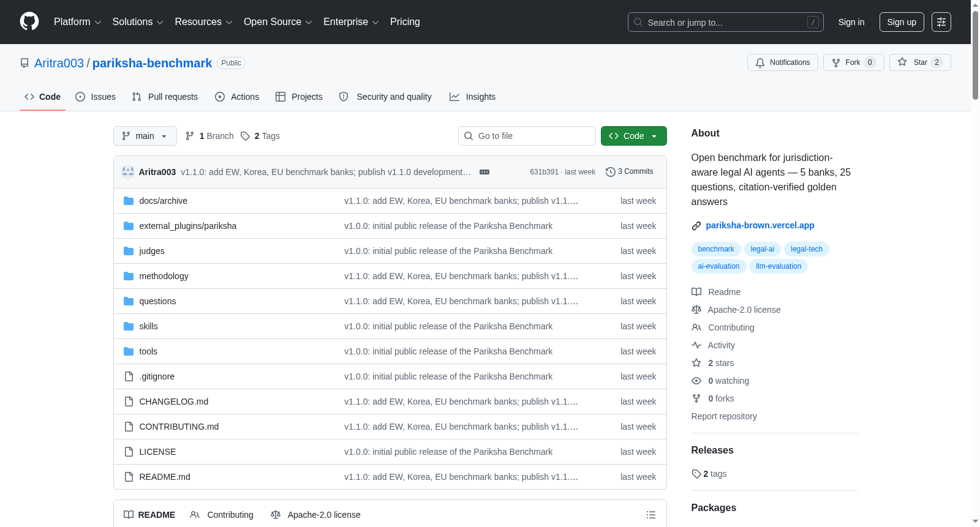Open the Projects tab
980x527 pixels.
299,97
